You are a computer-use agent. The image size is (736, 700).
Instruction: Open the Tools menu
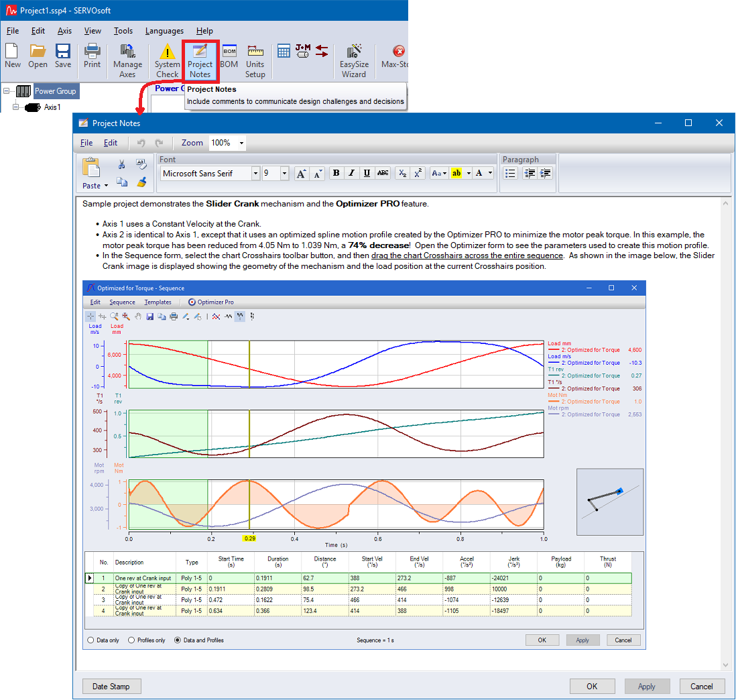pos(123,31)
